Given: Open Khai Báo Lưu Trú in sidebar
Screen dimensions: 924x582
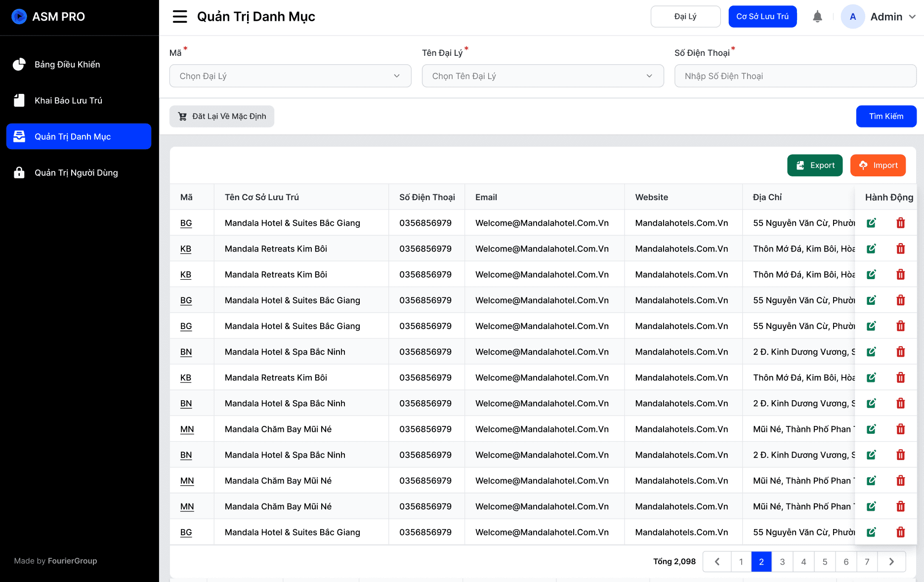Looking at the screenshot, I should [79, 101].
